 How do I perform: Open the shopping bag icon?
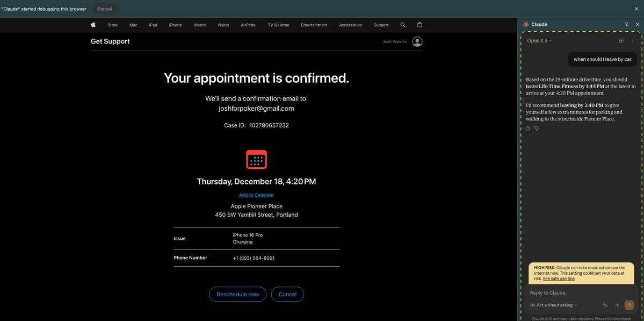click(x=419, y=25)
